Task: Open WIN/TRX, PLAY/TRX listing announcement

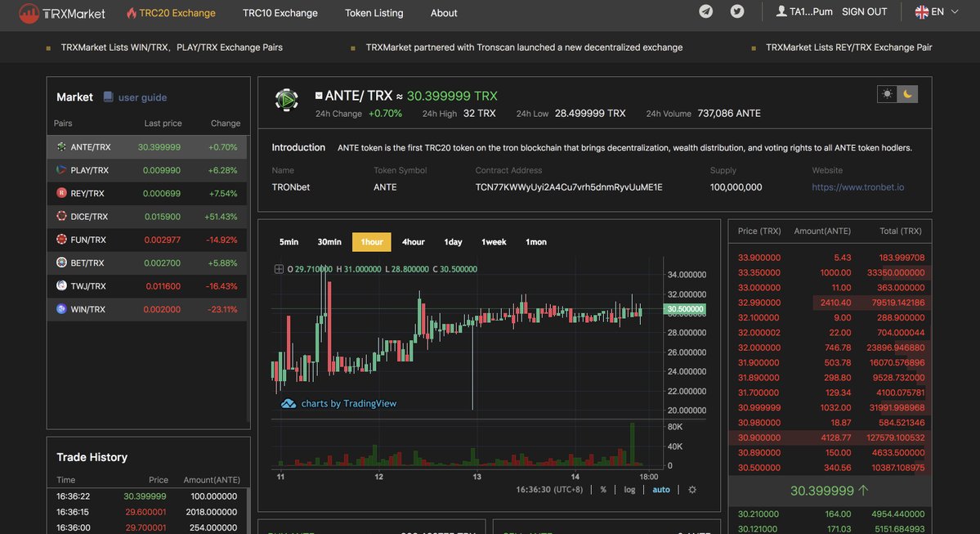Action: click(x=172, y=47)
